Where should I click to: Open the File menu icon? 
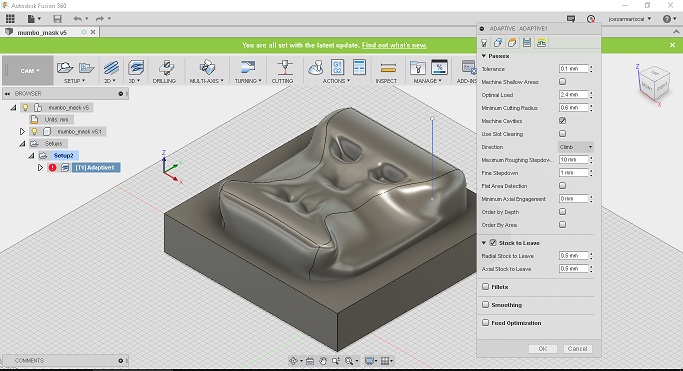click(31, 19)
